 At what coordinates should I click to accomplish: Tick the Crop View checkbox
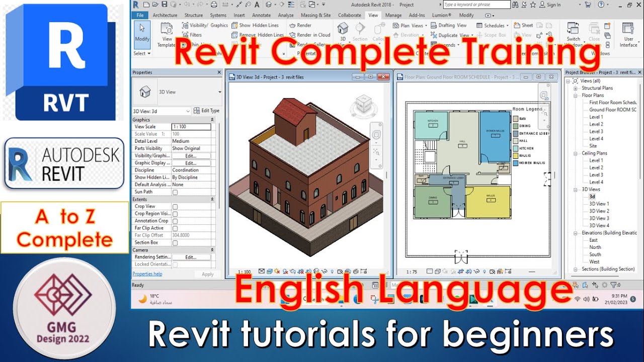[175, 207]
